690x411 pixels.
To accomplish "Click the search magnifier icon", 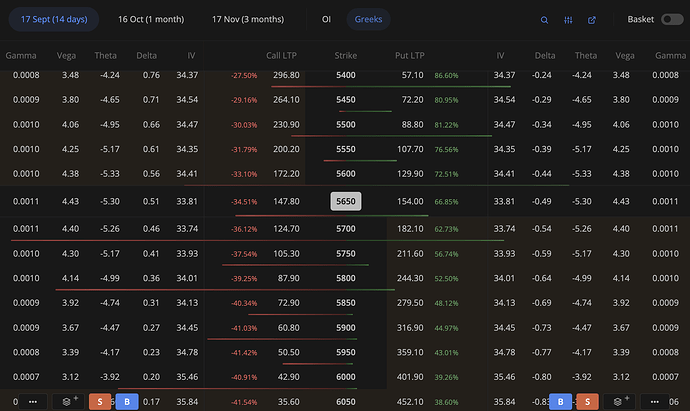I will coord(544,19).
